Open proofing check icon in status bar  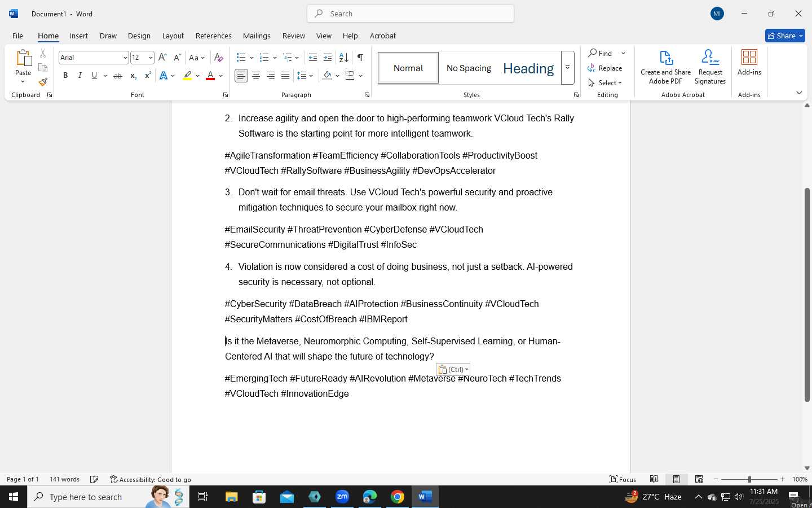click(x=94, y=479)
